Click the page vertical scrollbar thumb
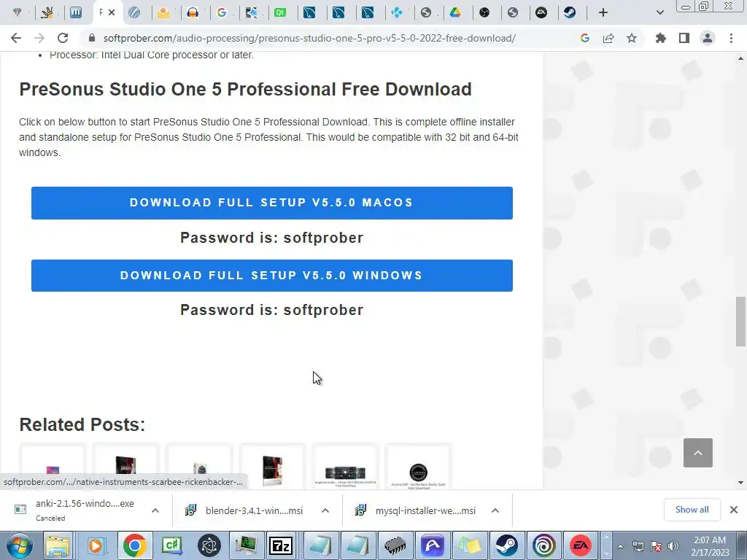Screen dimensions: 747x560 (740, 322)
